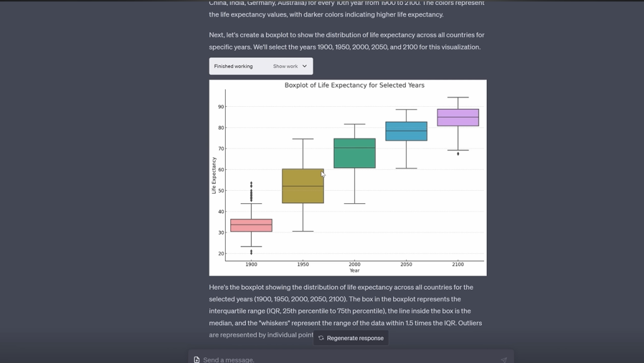Screen dimensions: 644x363
Task: Click the 90 tick label on y-axis
Action: tap(221, 107)
